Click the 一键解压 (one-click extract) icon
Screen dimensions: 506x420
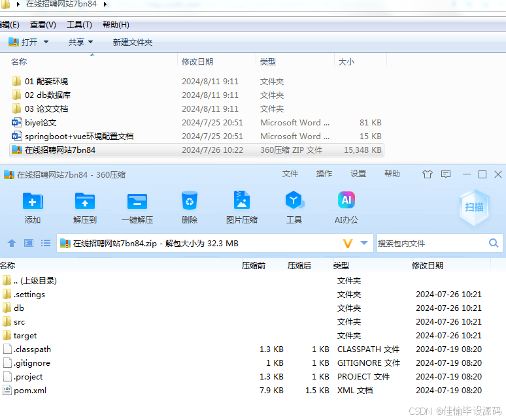137,202
